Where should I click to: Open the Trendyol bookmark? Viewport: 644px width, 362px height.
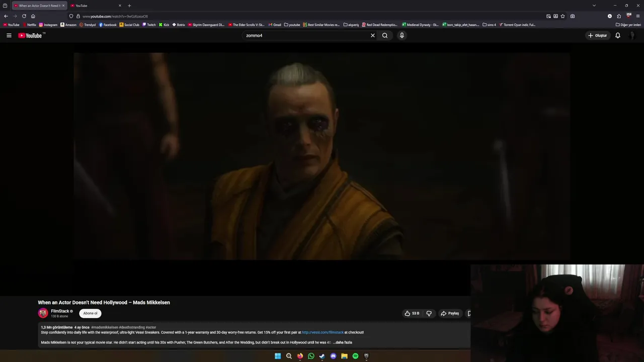88,25
